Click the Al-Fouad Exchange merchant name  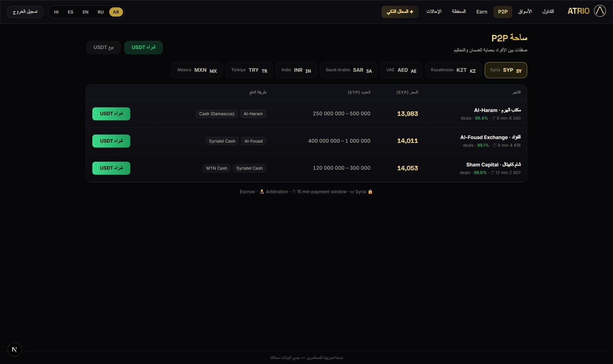(490, 138)
